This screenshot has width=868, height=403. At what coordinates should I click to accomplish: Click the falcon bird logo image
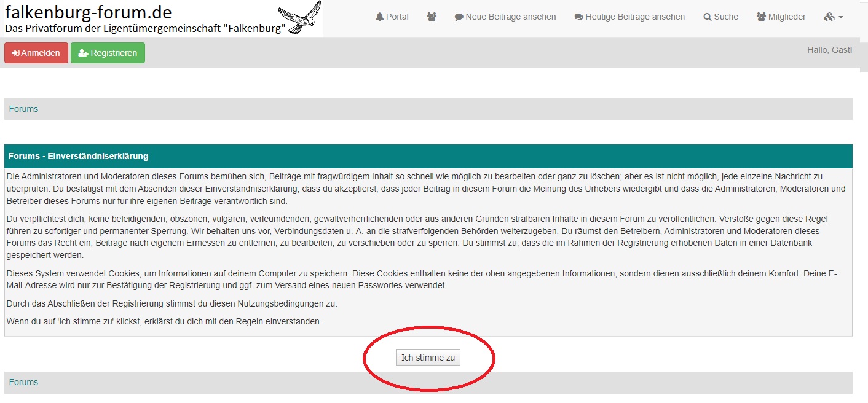pos(300,17)
